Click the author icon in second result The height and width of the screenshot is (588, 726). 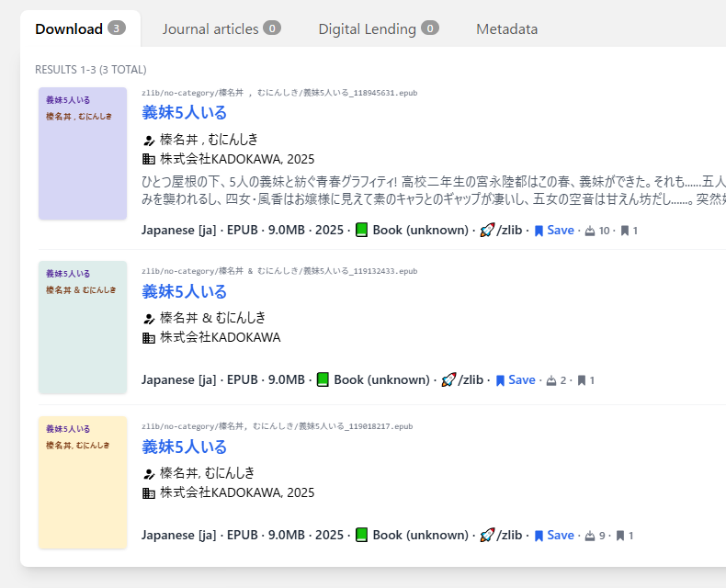click(149, 319)
